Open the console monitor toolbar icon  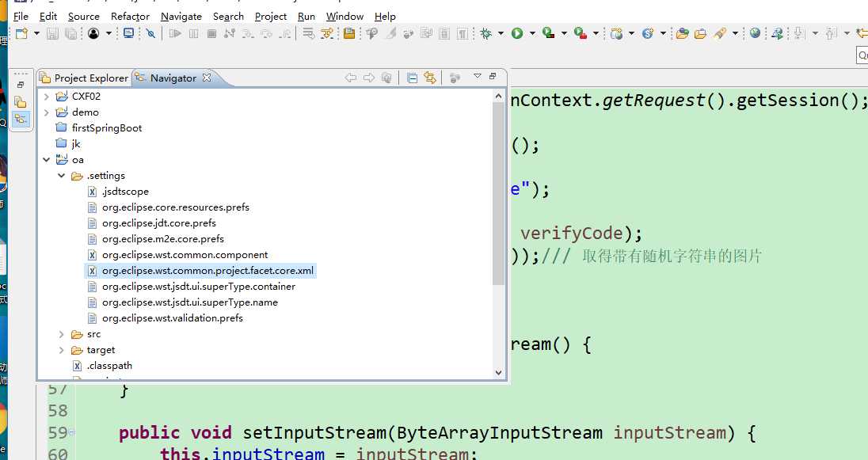click(128, 34)
